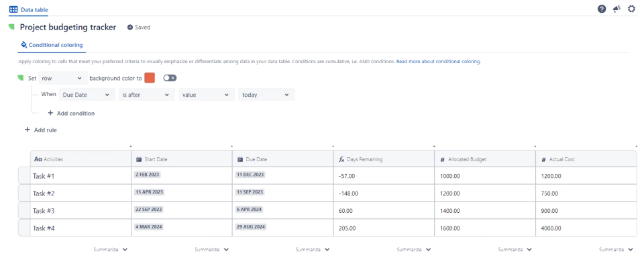Click the paint bucket Conditional coloring icon
This screenshot has width=644, height=262.
(24, 44)
